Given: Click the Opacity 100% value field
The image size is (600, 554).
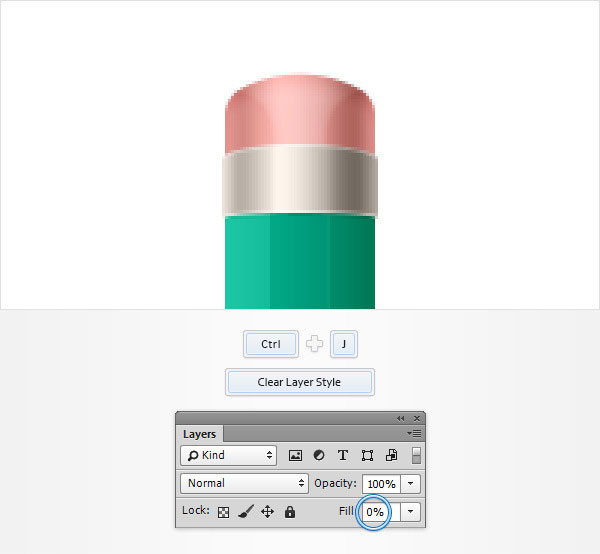Looking at the screenshot, I should tap(381, 484).
